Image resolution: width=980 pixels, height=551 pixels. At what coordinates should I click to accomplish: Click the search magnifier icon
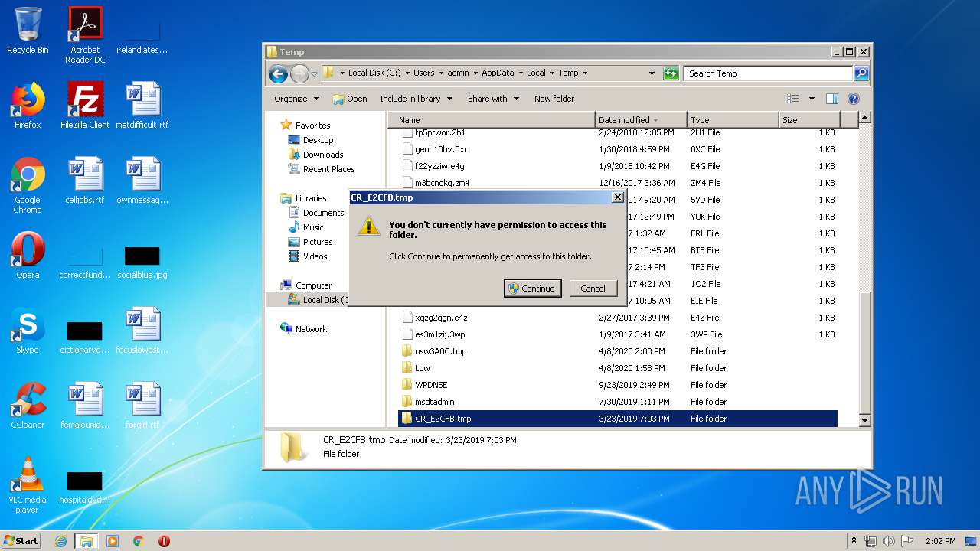[x=861, y=73]
